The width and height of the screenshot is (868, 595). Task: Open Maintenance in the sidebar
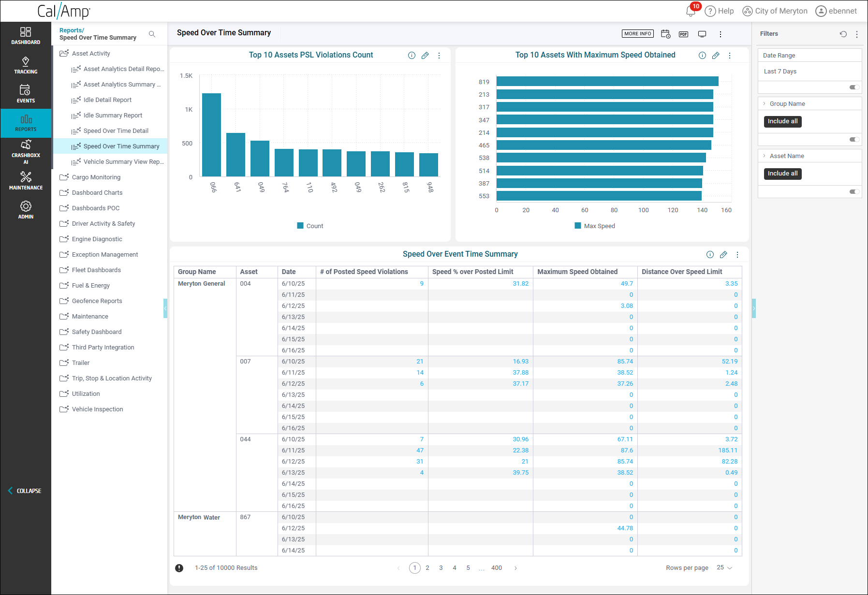(26, 181)
